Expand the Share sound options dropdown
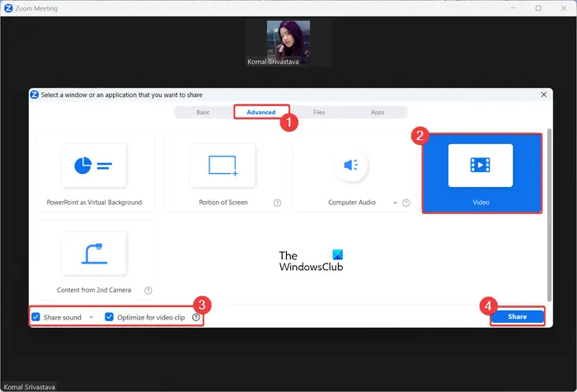Image resolution: width=577 pixels, height=392 pixels. point(91,317)
